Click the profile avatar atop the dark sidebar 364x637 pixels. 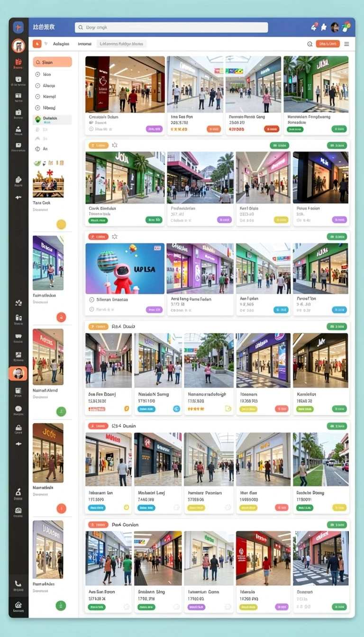point(18,45)
